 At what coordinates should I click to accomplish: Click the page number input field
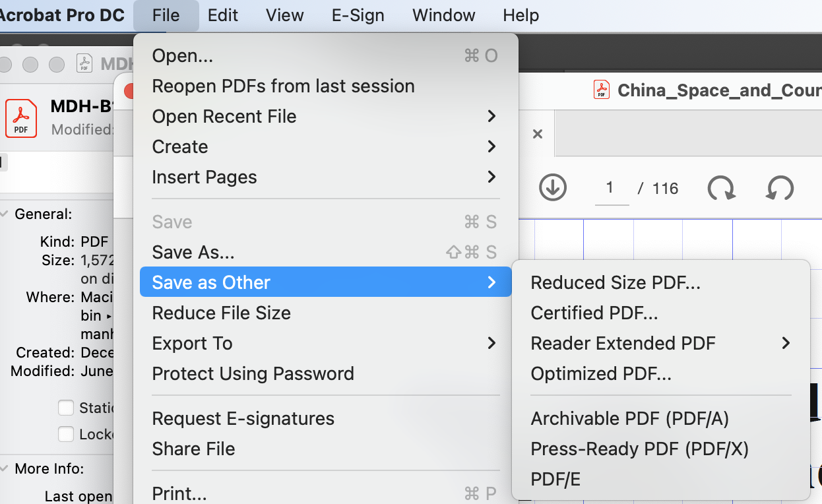pyautogui.click(x=611, y=188)
